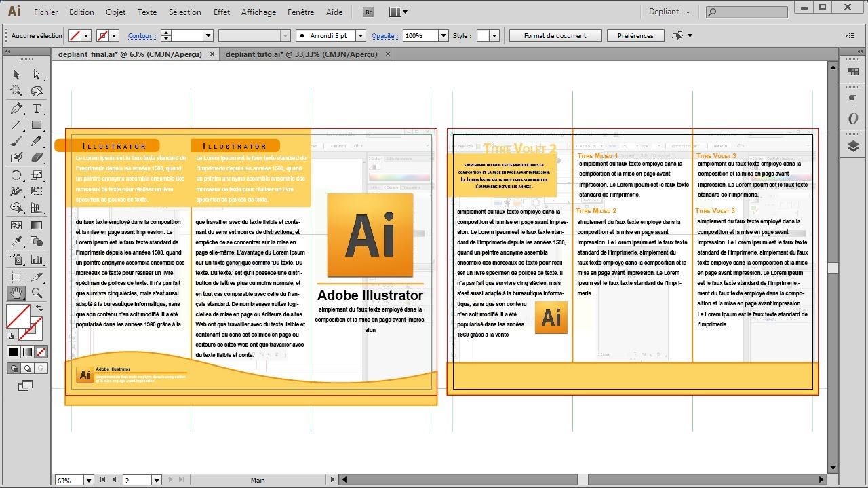Open the OpenType panel icon on right dock
868x488 pixels.
coord(853,119)
